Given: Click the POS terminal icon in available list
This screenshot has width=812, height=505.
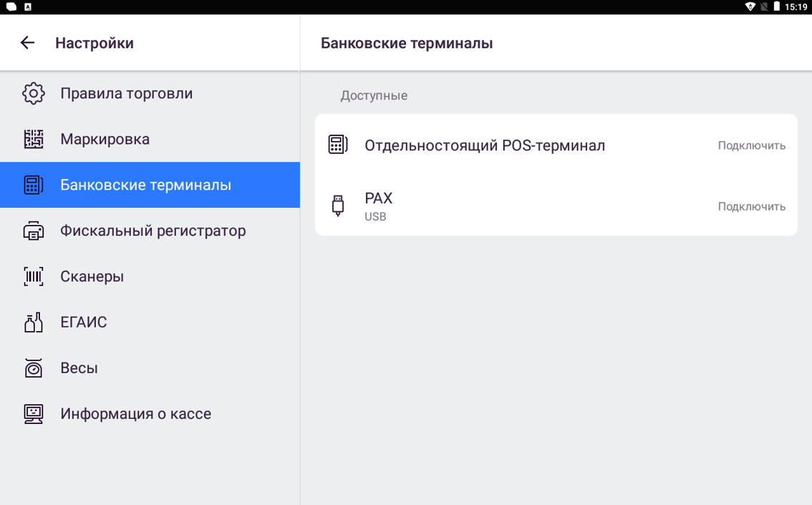Looking at the screenshot, I should pos(338,145).
